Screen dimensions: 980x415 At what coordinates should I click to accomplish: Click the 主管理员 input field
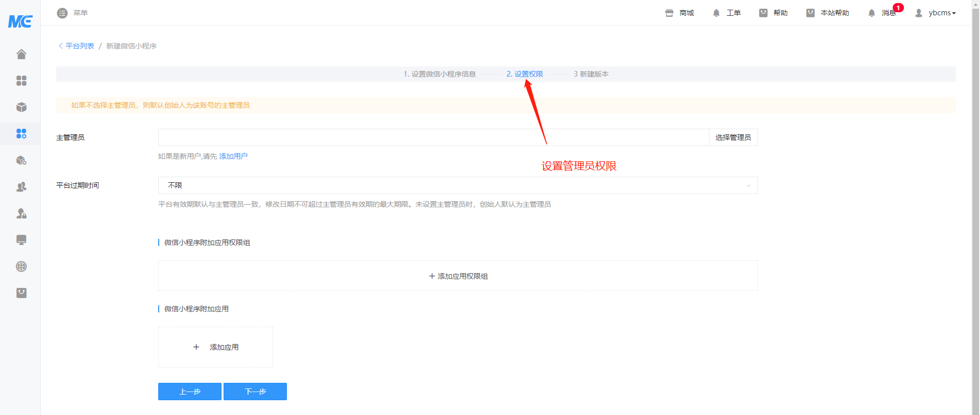tap(433, 137)
